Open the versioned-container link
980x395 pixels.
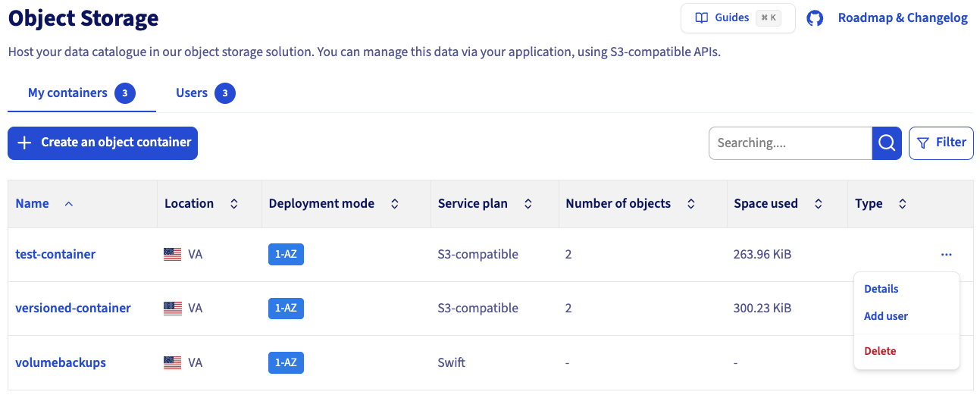click(73, 309)
